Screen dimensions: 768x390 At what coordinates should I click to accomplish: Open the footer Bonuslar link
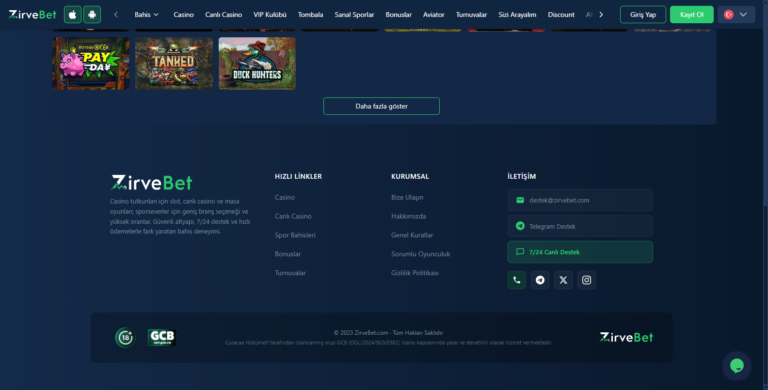[x=288, y=254]
